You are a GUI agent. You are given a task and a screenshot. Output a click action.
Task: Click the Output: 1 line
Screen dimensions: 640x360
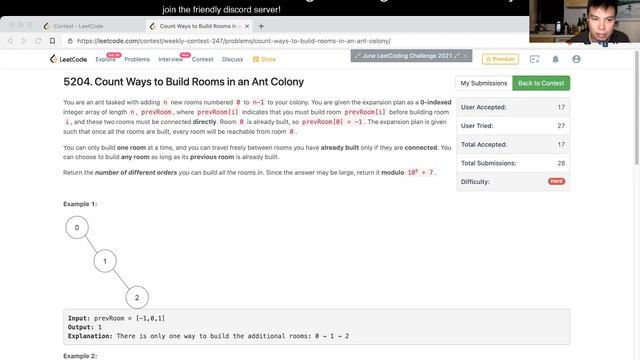coord(85,327)
